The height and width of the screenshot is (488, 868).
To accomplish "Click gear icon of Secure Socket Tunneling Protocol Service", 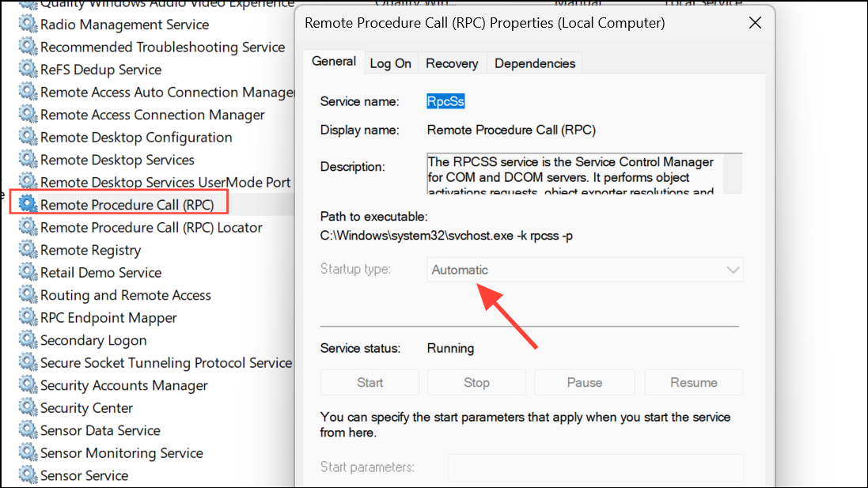I will pos(27,362).
